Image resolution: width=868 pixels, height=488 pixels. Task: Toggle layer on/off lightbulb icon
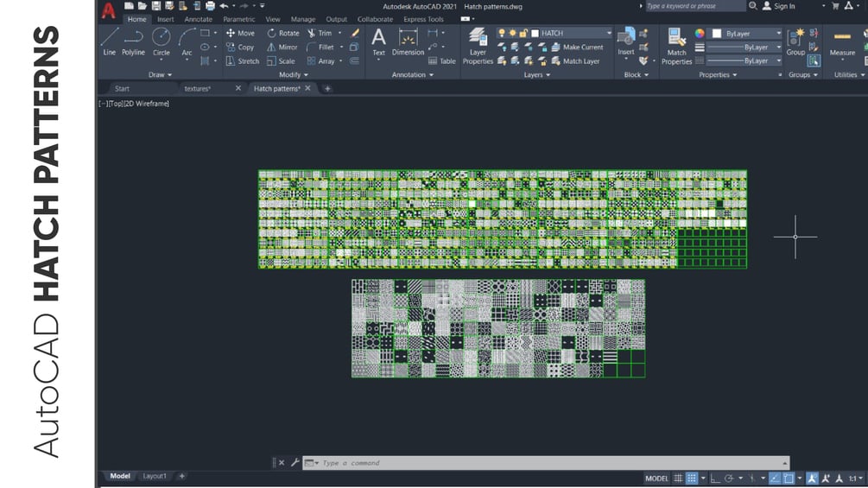(502, 33)
